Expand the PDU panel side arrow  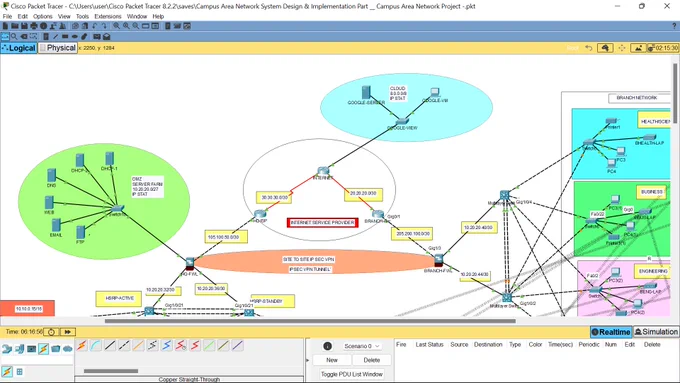[308, 360]
